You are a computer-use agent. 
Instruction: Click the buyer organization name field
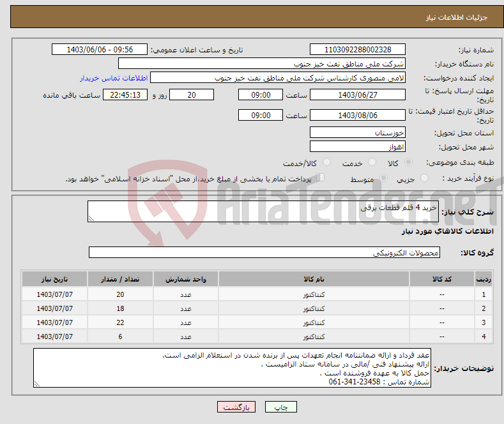point(262,64)
